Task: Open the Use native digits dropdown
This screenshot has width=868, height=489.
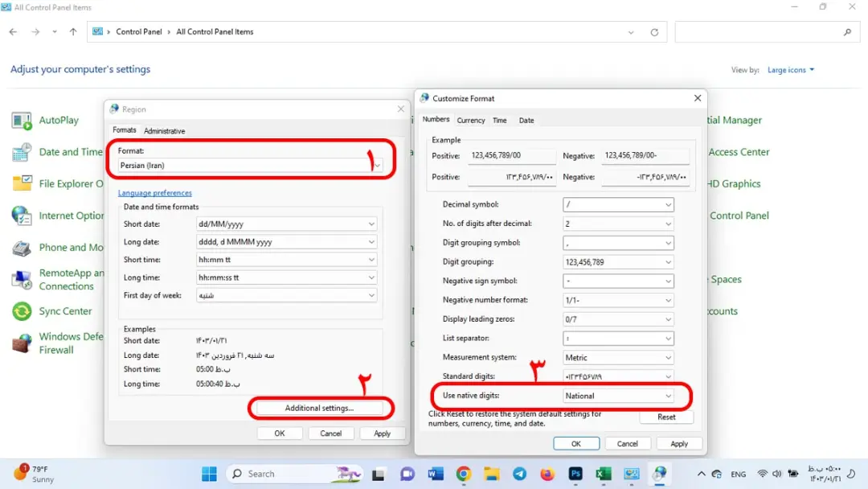Action: 618,396
